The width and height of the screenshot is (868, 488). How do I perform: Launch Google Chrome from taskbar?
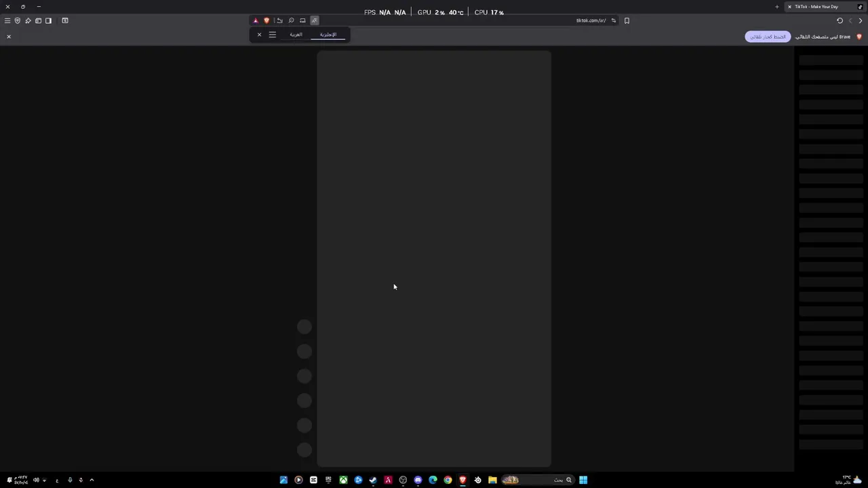click(x=448, y=480)
